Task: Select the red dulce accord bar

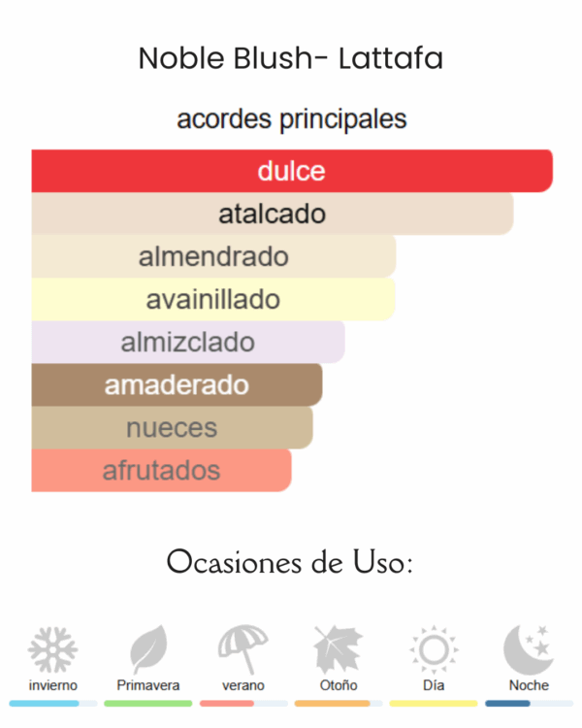Action: pyautogui.click(x=292, y=171)
